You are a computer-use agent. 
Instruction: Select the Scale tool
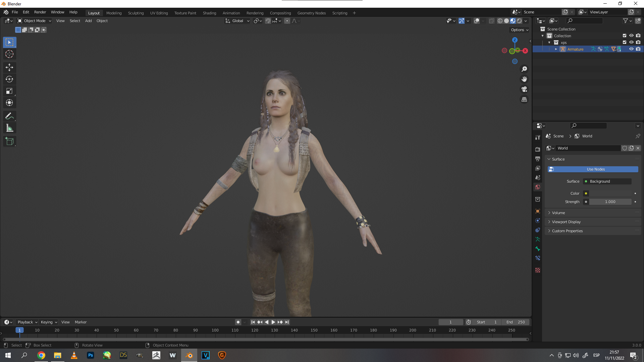tap(9, 91)
